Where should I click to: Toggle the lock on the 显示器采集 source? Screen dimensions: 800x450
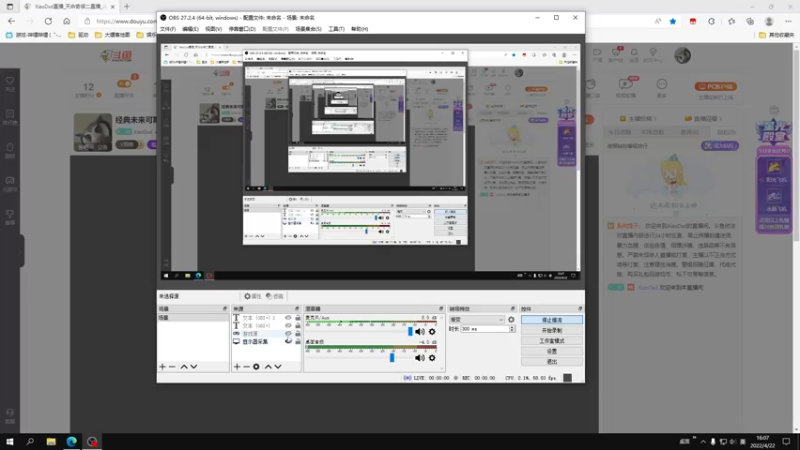[x=297, y=341]
